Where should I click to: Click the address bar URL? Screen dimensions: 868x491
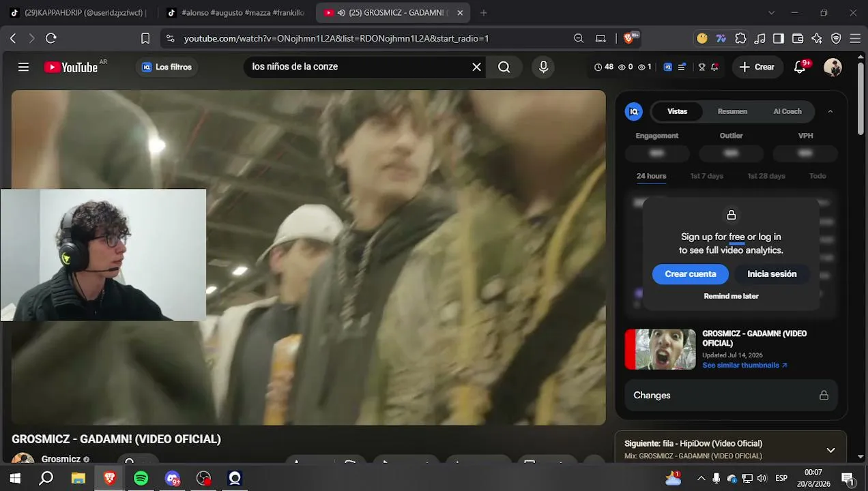pyautogui.click(x=336, y=39)
